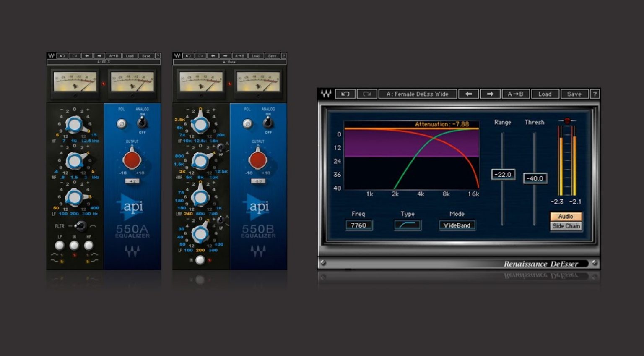Load a preset in Renaissance DeEsser

(x=545, y=94)
